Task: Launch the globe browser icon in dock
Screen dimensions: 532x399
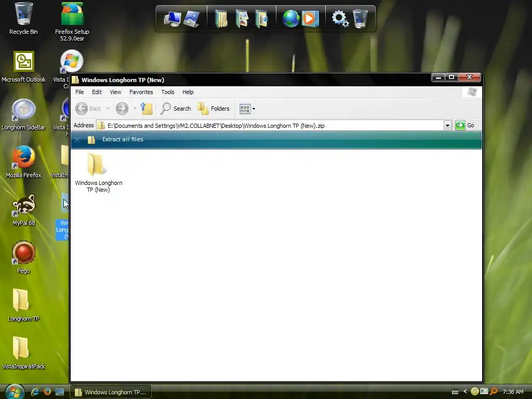Action: pyautogui.click(x=291, y=19)
